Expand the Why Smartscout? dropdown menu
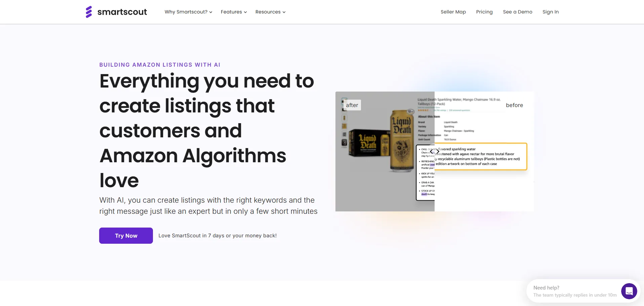Screen dimensions: 644x306 [x=186, y=12]
